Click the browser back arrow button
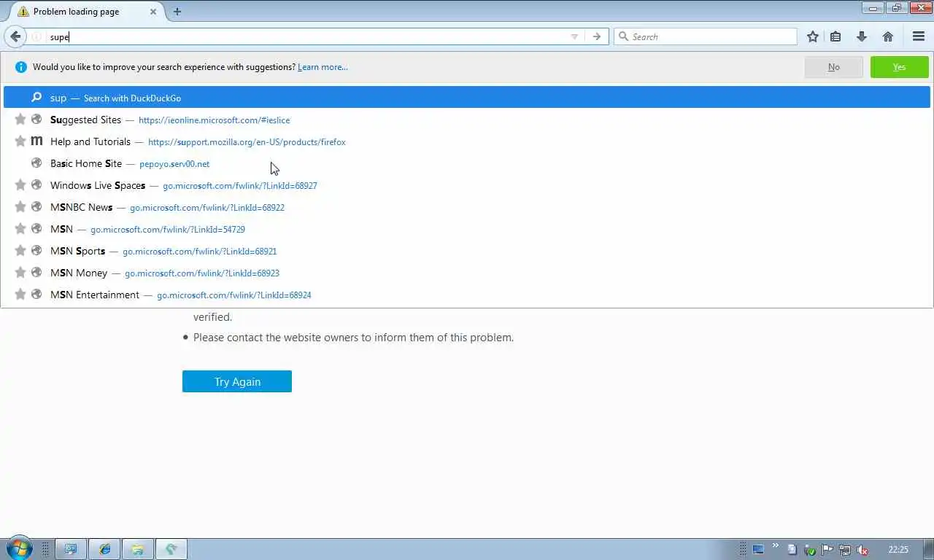The height and width of the screenshot is (560, 934). 15,36
